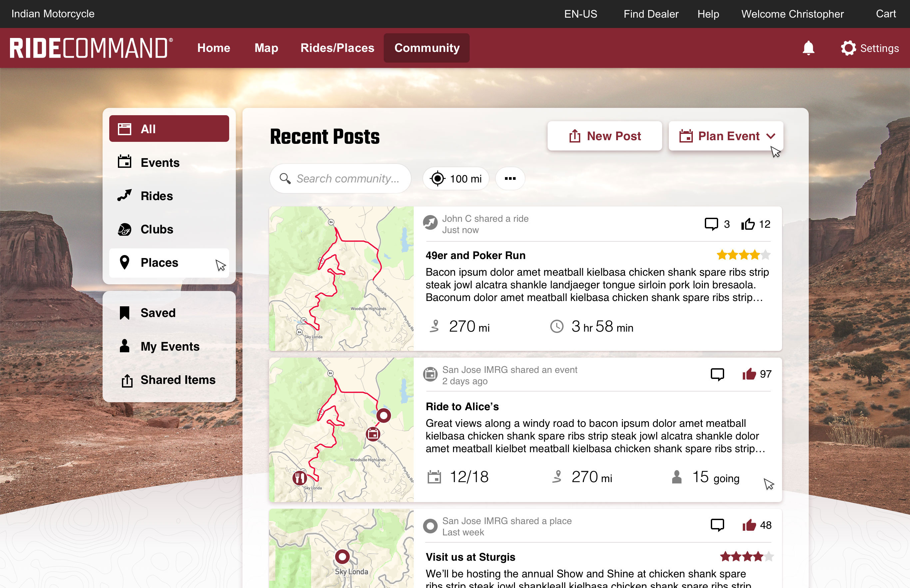The width and height of the screenshot is (910, 588).
Task: Open the more filters ellipsis button
Action: pyautogui.click(x=510, y=178)
